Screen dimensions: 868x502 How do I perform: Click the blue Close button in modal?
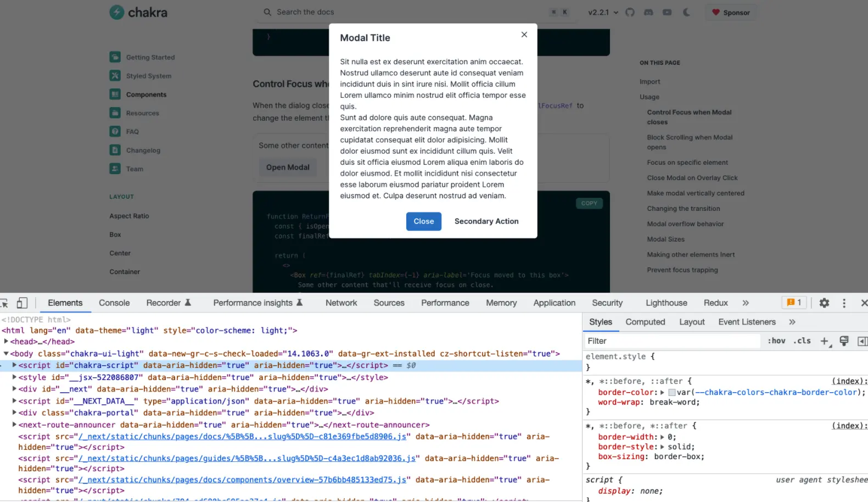pyautogui.click(x=423, y=221)
